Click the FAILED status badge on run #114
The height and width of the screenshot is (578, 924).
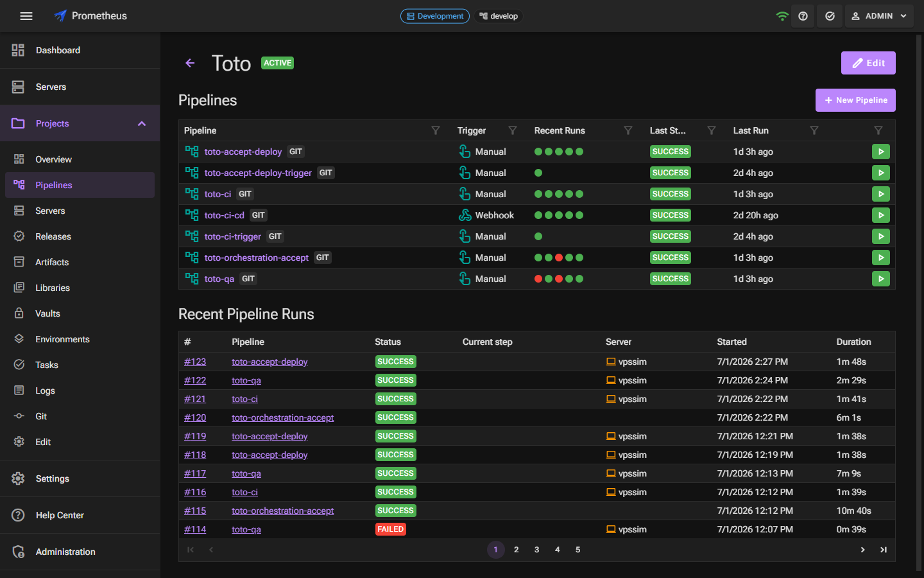click(x=391, y=529)
